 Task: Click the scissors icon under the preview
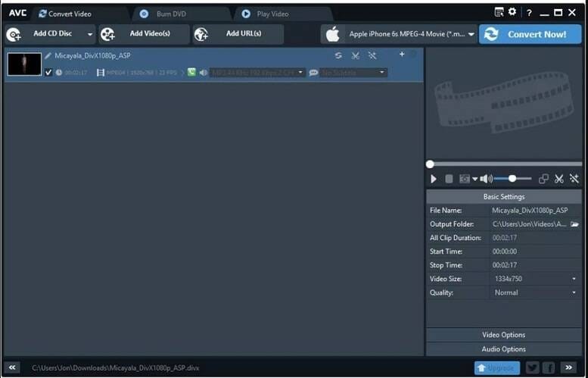559,179
